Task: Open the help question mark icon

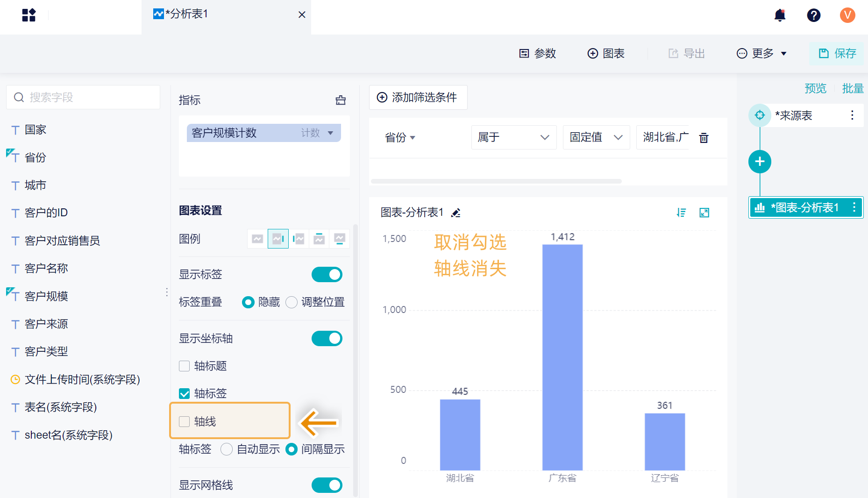Action: (813, 15)
